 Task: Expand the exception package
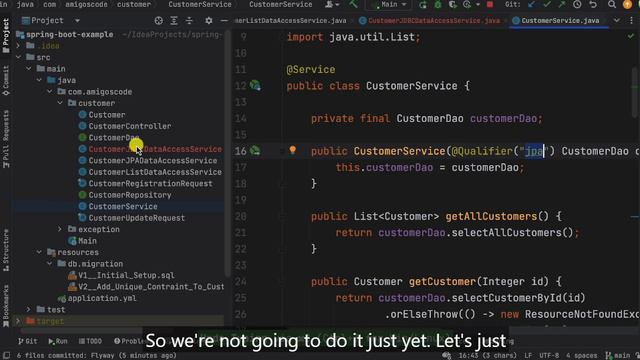[60, 229]
